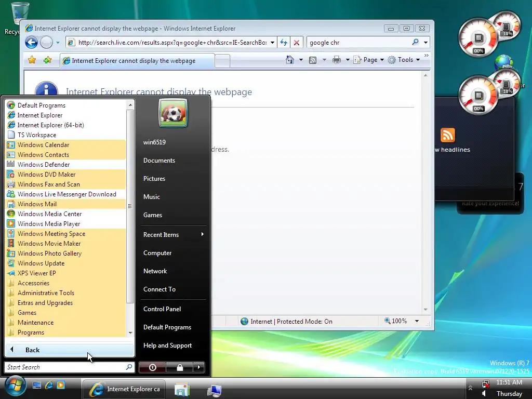Click the Internet Explorer quick launch icon
This screenshot has height=399, width=532.
coord(49,385)
